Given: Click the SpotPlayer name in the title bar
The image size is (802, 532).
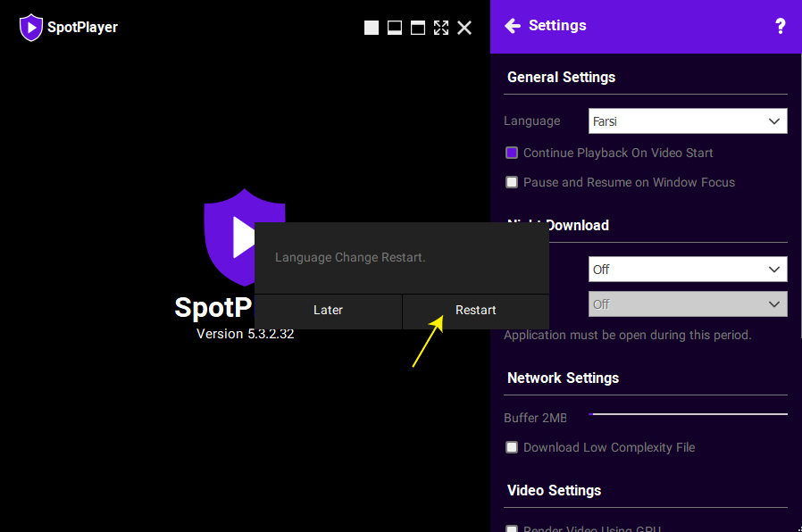Looking at the screenshot, I should [82, 27].
